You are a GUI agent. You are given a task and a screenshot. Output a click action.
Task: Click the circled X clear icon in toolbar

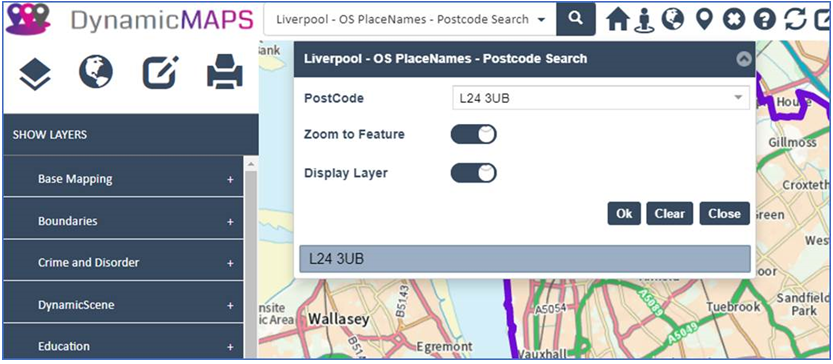pyautogui.click(x=734, y=20)
